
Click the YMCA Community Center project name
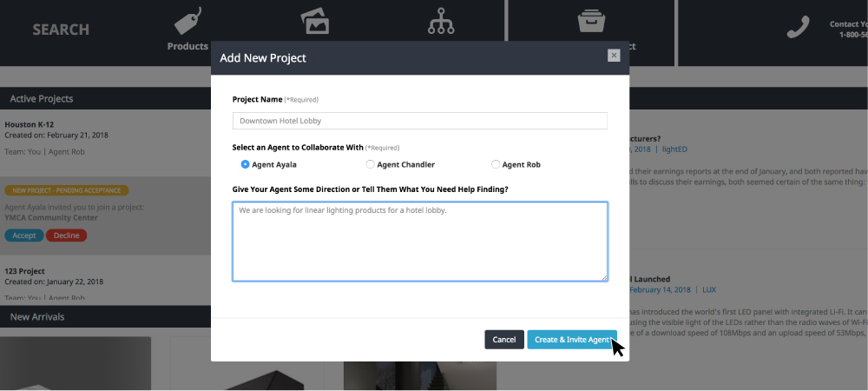pyautogui.click(x=51, y=217)
